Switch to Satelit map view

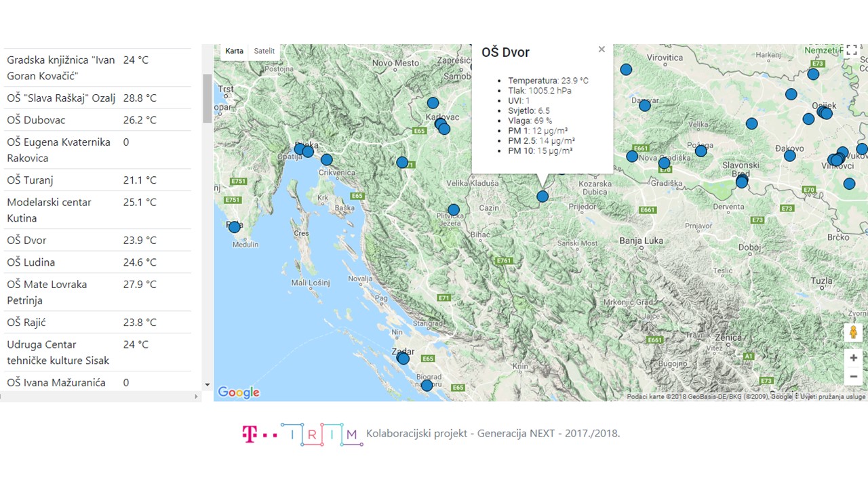tap(264, 52)
